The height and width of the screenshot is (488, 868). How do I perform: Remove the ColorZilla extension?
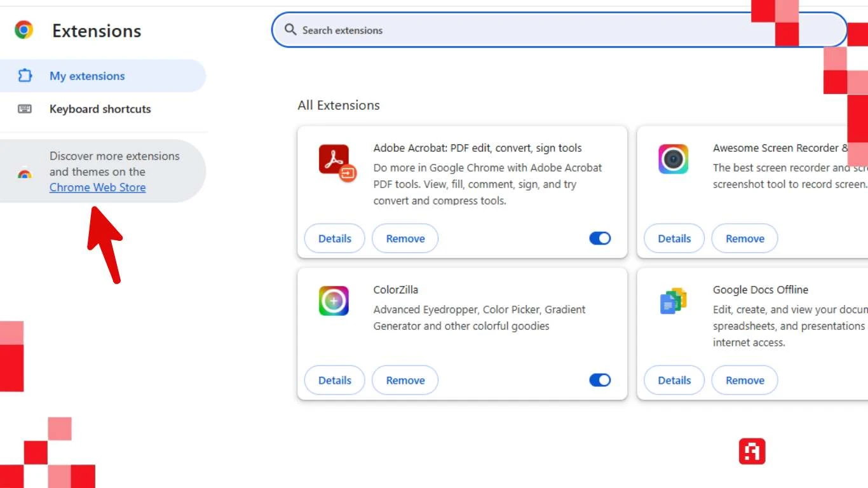tap(405, 381)
